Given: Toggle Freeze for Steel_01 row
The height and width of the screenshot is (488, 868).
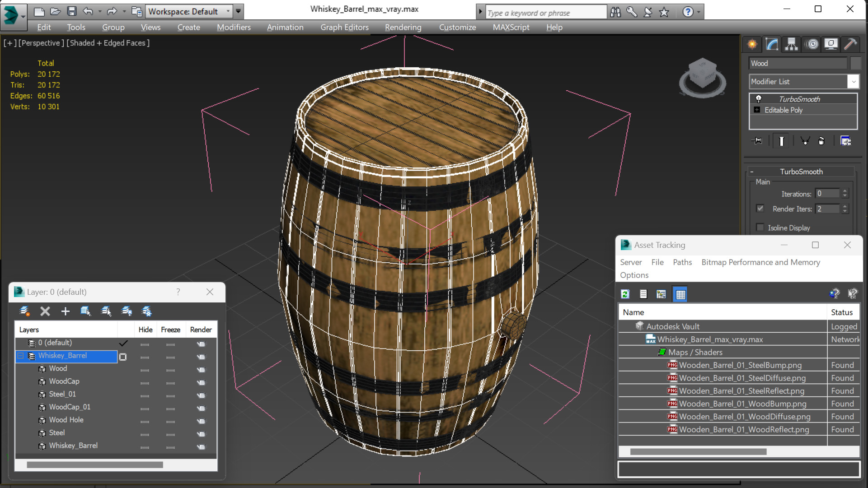Looking at the screenshot, I should pos(170,395).
